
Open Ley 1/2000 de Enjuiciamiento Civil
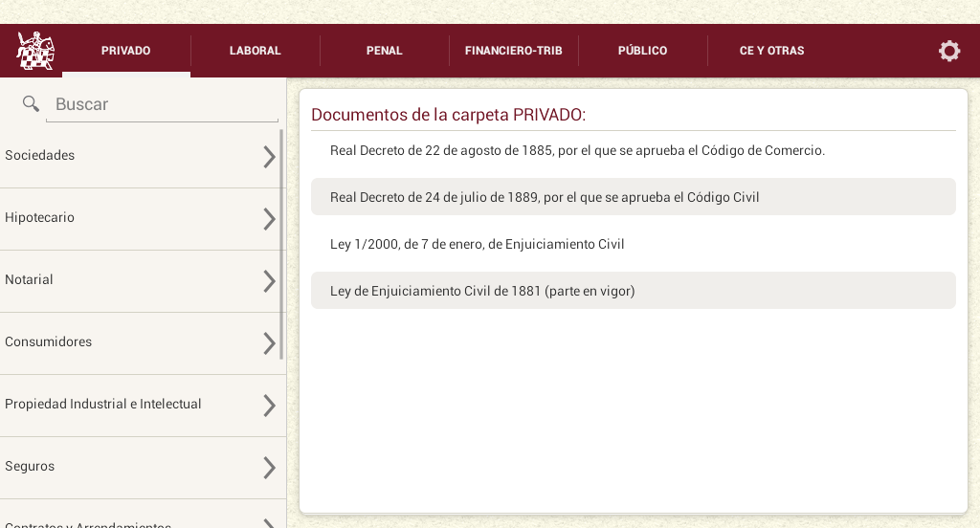pyautogui.click(x=634, y=244)
